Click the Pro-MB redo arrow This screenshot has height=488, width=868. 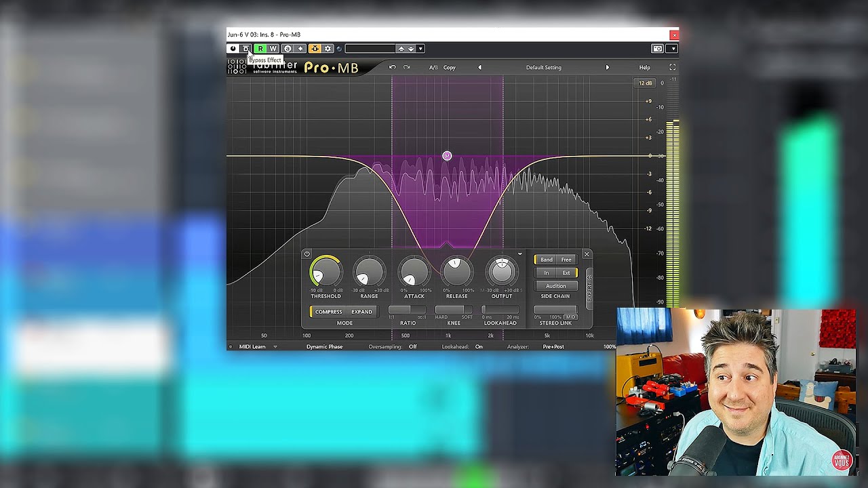(x=407, y=67)
